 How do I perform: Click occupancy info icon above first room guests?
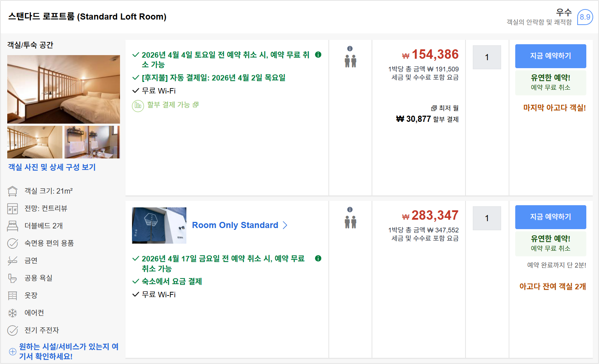(x=350, y=49)
